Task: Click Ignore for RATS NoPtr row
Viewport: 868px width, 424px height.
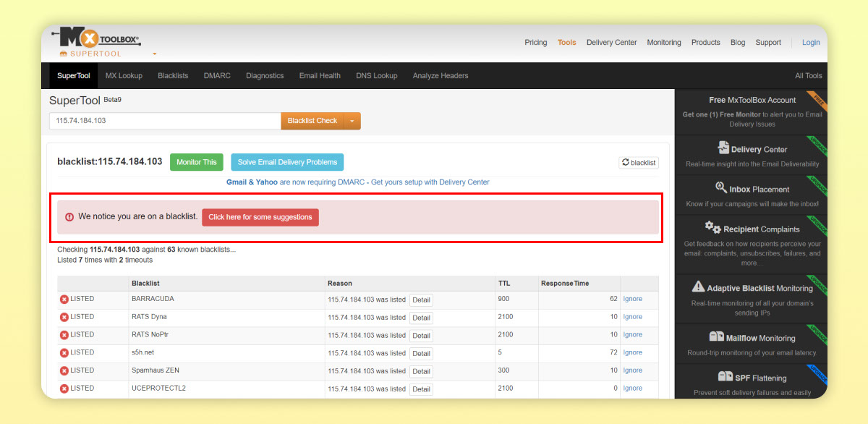Action: (633, 335)
